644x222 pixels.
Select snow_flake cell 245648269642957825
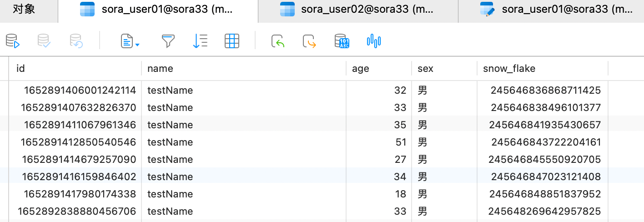coord(544,212)
